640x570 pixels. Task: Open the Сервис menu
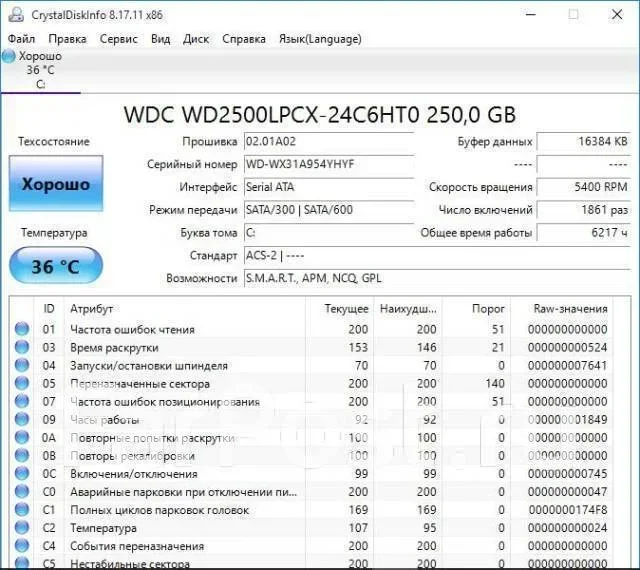(119, 39)
